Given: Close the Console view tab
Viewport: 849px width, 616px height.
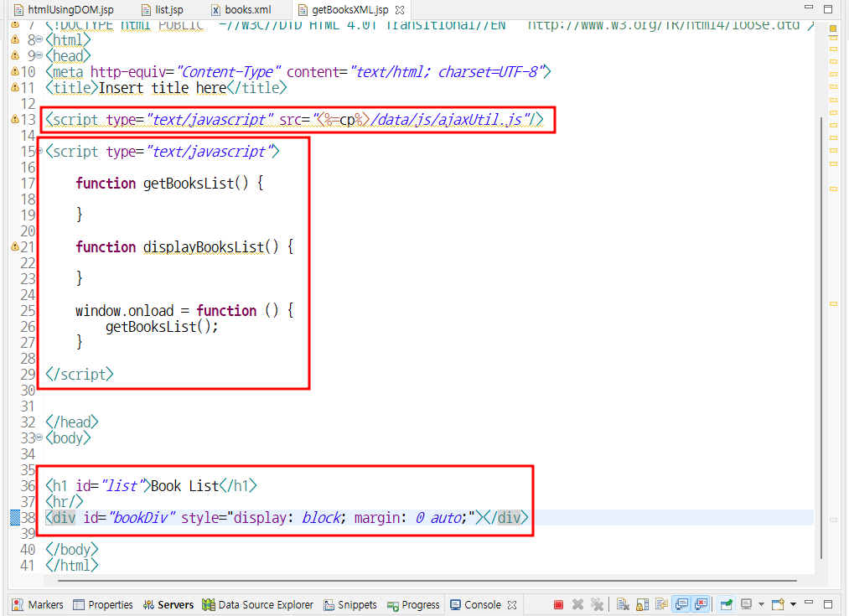Looking at the screenshot, I should pyautogui.click(x=512, y=604).
